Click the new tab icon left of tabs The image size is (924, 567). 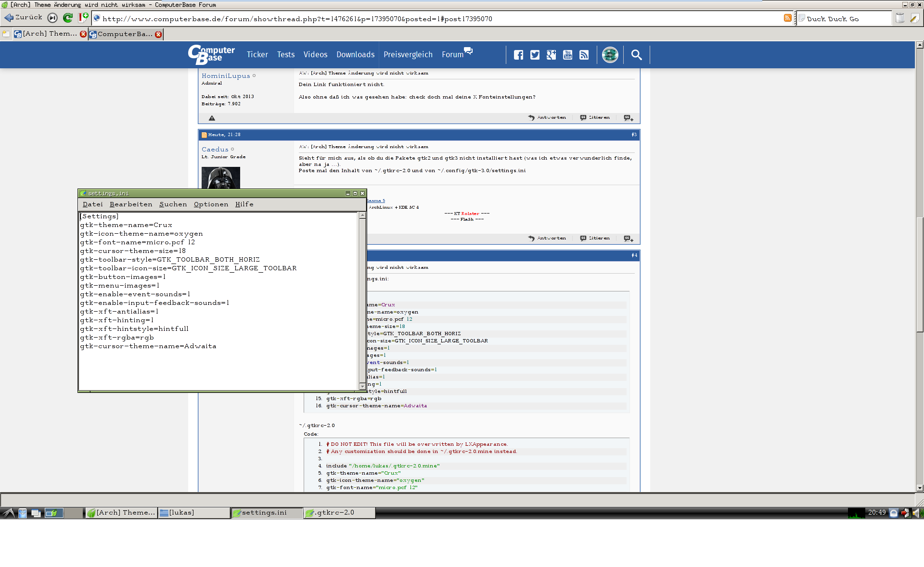[x=6, y=34]
